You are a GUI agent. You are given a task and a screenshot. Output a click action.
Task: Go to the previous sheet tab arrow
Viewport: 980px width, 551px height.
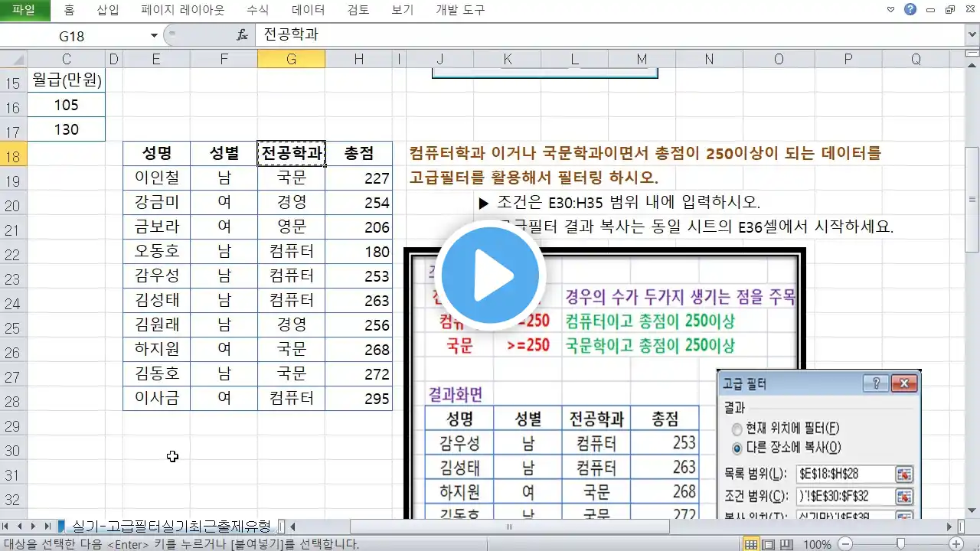point(21,527)
